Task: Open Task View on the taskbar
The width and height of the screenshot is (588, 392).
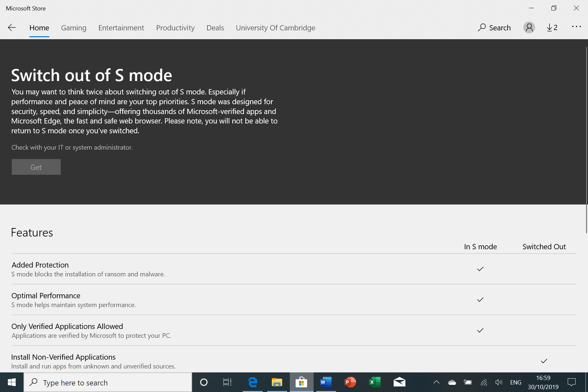Action: pyautogui.click(x=227, y=382)
